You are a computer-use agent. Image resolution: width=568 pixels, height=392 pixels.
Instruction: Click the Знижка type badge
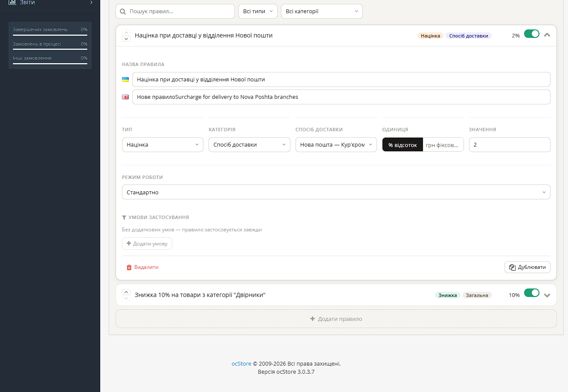point(447,295)
